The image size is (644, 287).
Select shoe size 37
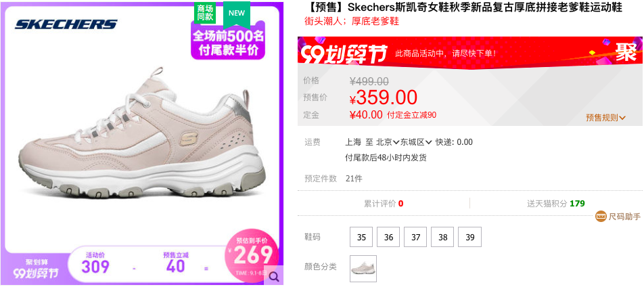415,237
